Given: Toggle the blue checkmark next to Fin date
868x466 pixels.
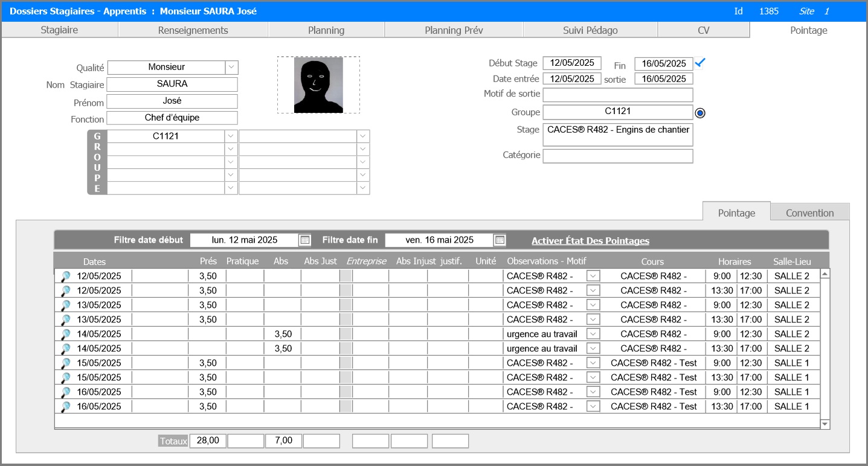Looking at the screenshot, I should tap(701, 63).
